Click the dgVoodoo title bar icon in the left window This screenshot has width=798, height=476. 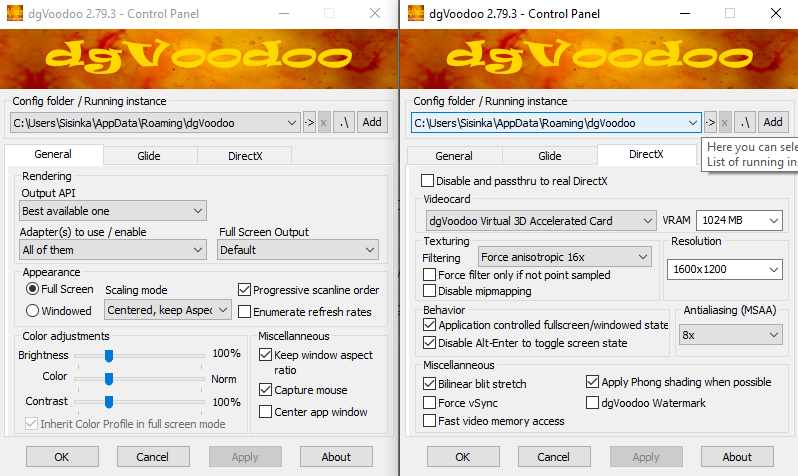(x=10, y=14)
